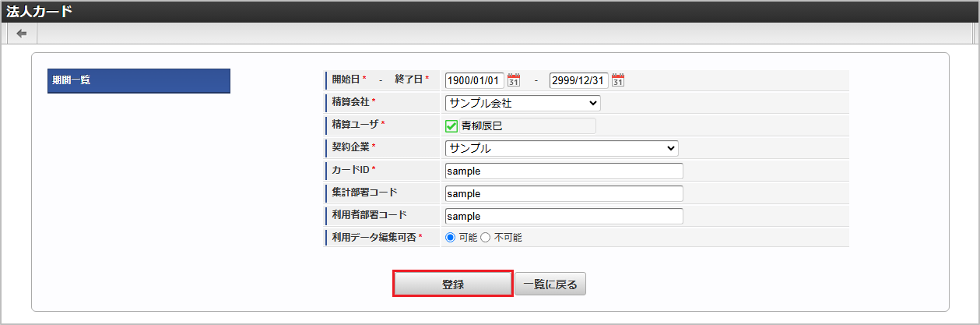980x325 pixels.
Task: Click the カードID label
Action: pyautogui.click(x=351, y=169)
